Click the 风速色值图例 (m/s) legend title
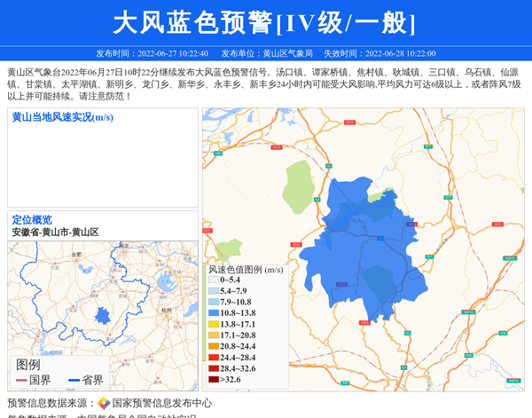The image size is (532, 418). coord(246,270)
